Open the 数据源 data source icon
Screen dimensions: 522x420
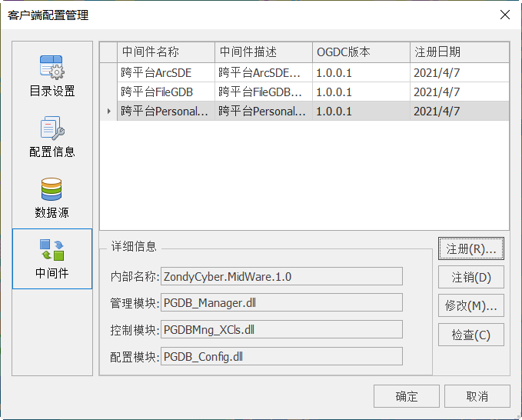pyautogui.click(x=52, y=198)
